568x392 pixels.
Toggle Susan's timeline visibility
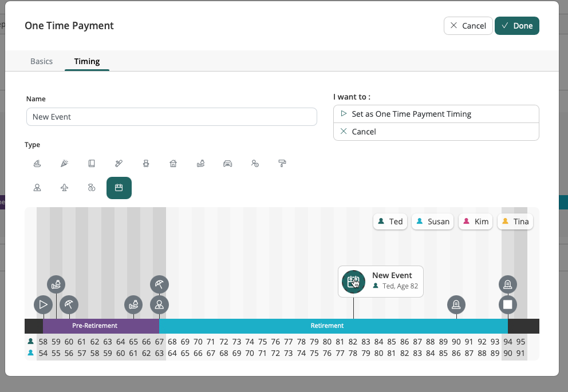[432, 221]
